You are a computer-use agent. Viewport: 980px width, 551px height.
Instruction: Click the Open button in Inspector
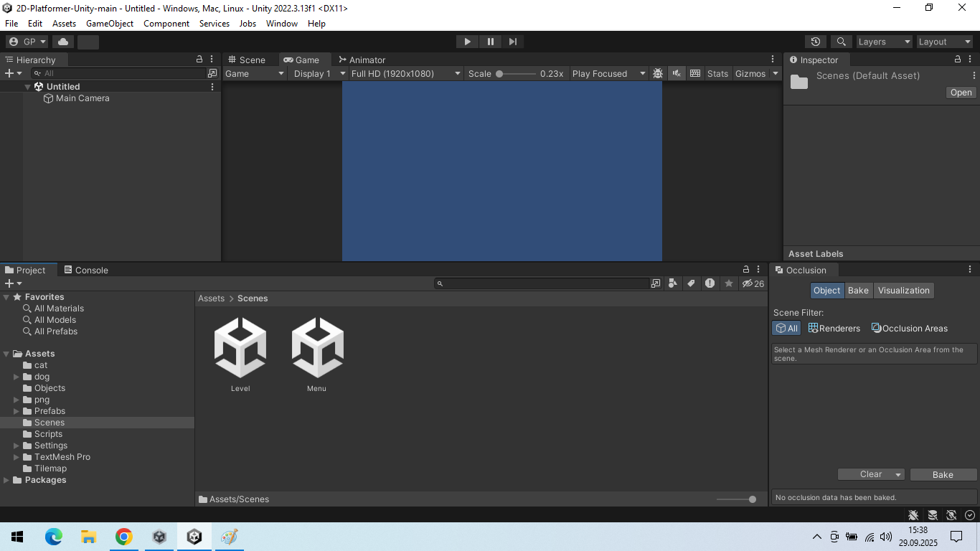pos(961,93)
